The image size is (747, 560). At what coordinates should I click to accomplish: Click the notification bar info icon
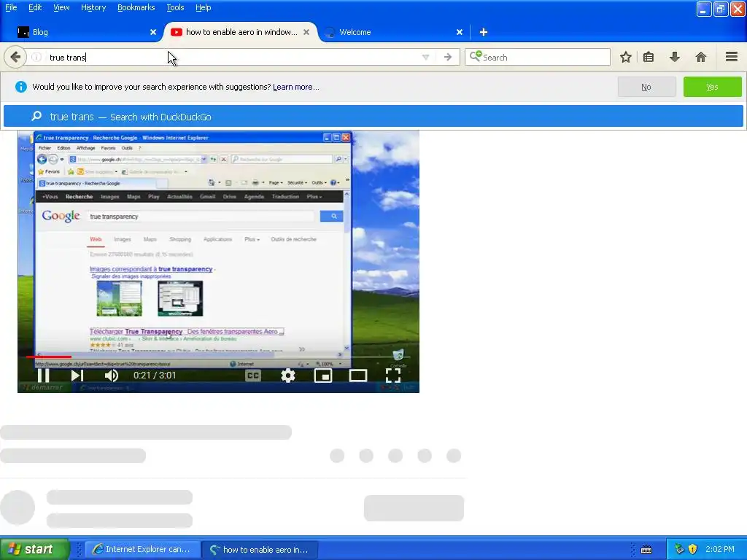21,87
